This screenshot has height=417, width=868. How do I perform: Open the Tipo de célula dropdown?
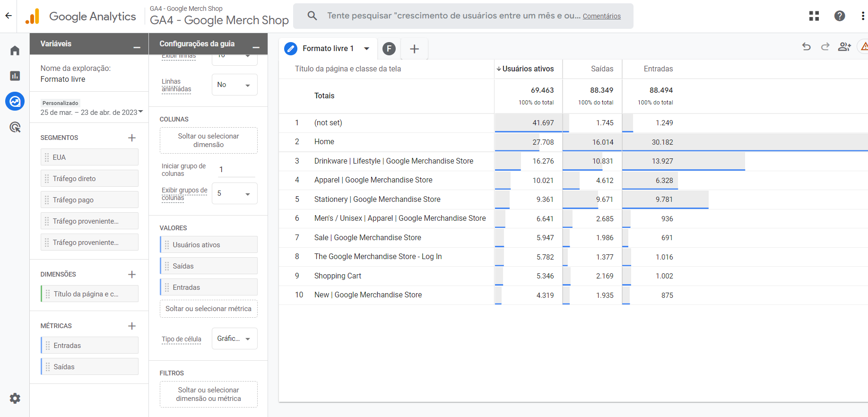coord(234,339)
